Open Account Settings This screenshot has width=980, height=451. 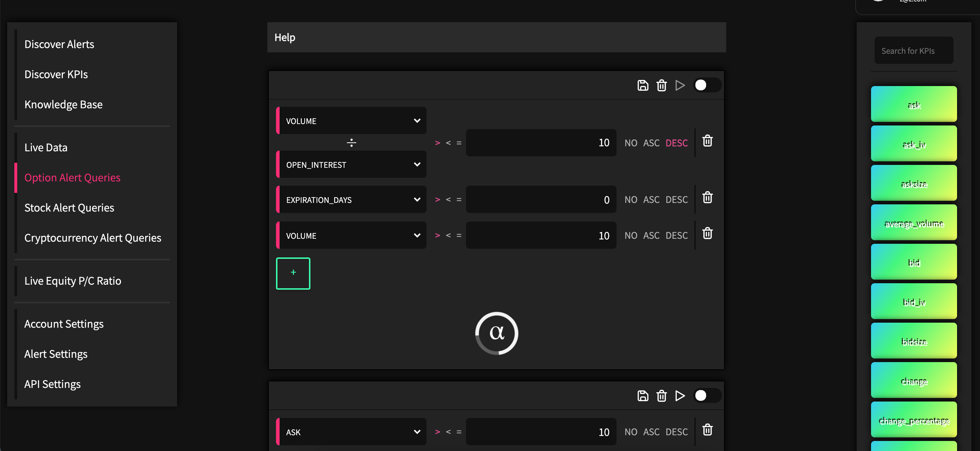pos(63,323)
